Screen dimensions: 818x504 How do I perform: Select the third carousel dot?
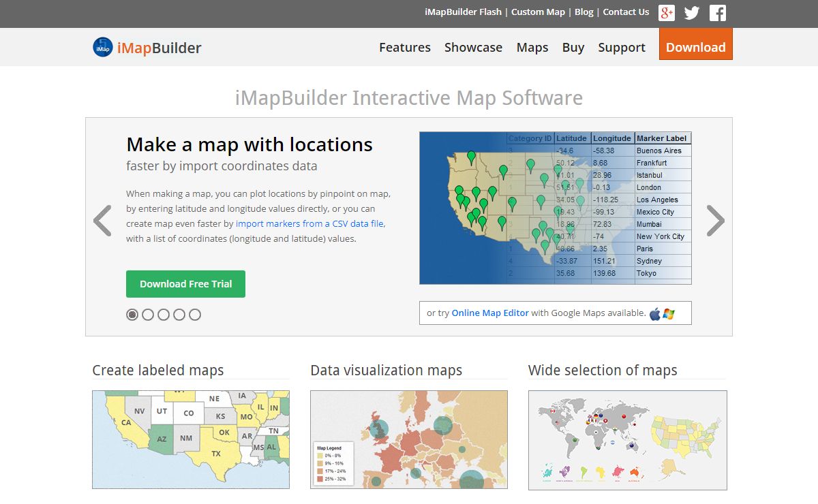click(164, 315)
